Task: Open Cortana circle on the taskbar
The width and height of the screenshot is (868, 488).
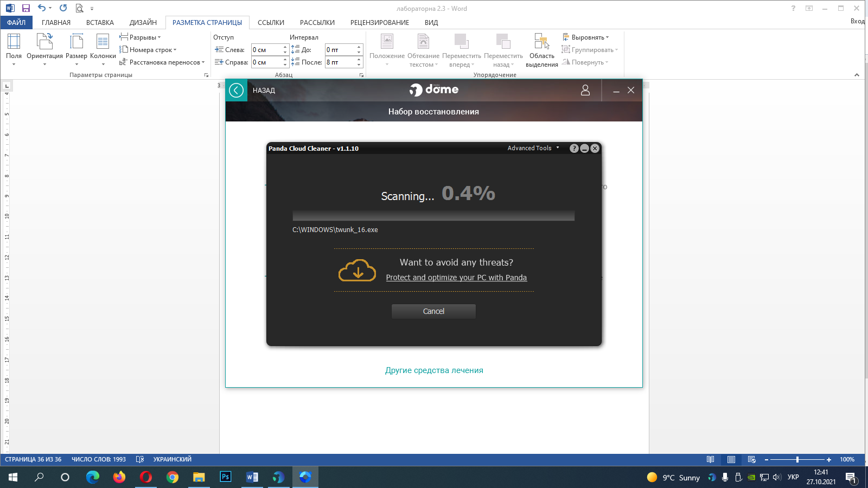Action: tap(65, 477)
